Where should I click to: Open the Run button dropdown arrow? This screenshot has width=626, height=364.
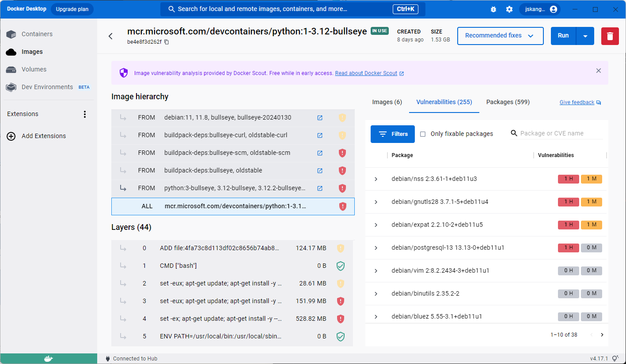pos(585,36)
